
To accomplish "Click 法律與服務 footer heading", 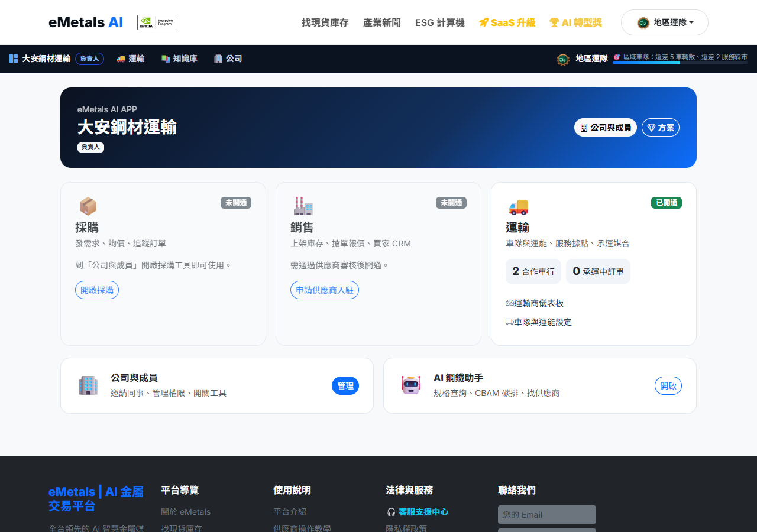I will 409,490.
